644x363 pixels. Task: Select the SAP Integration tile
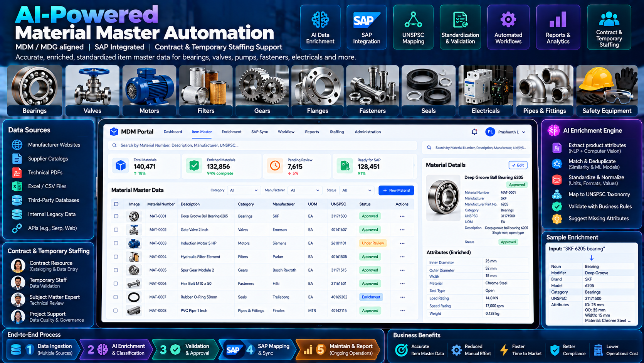pos(367,27)
